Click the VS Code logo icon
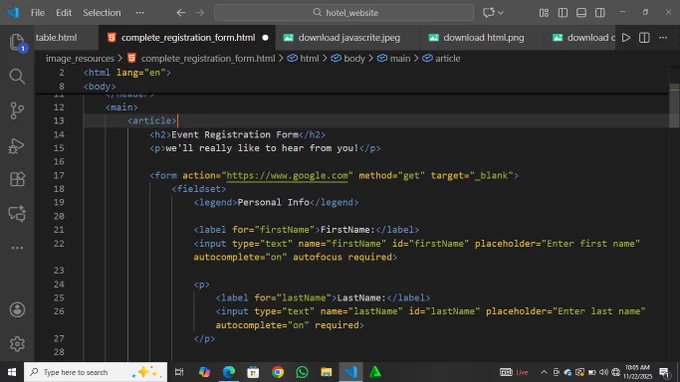Viewport: 680px width, 382px height. pyautogui.click(x=13, y=12)
